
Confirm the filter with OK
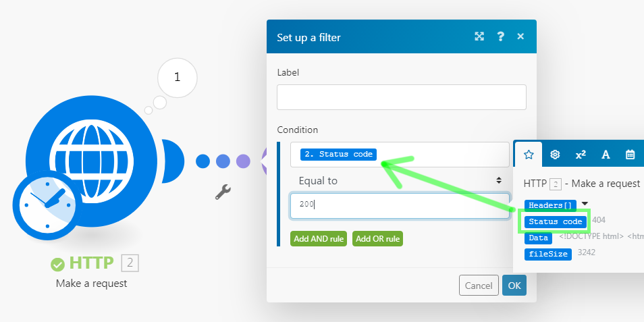[x=514, y=286]
